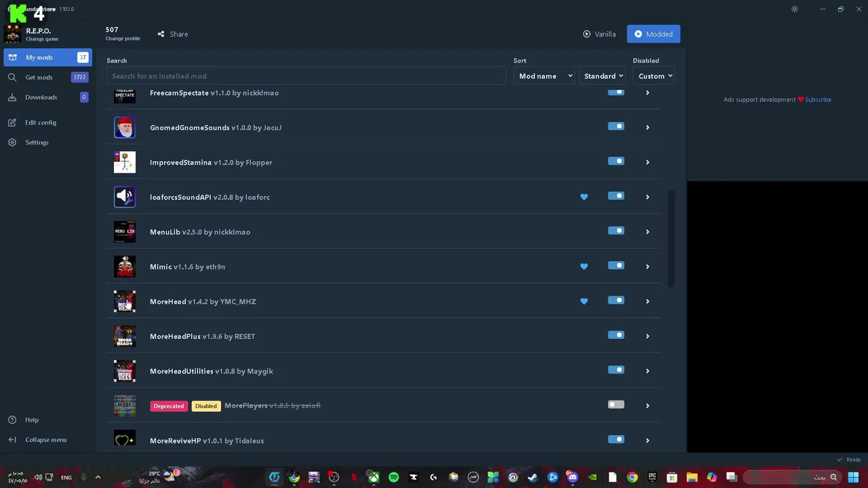Open Steam from the taskbar
Viewport: 868px width, 488px height.
tap(532, 477)
